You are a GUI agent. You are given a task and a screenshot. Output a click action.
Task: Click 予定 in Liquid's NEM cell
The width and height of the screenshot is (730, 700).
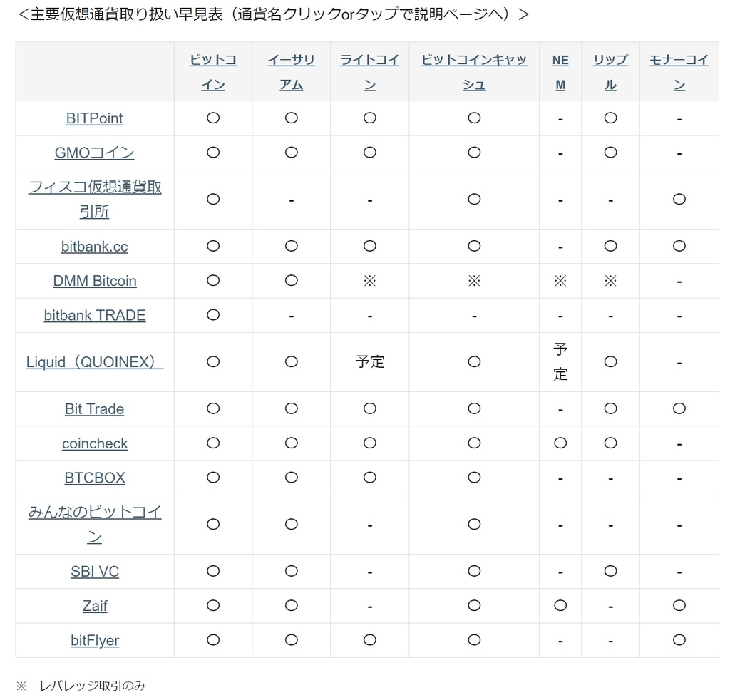[560, 361]
